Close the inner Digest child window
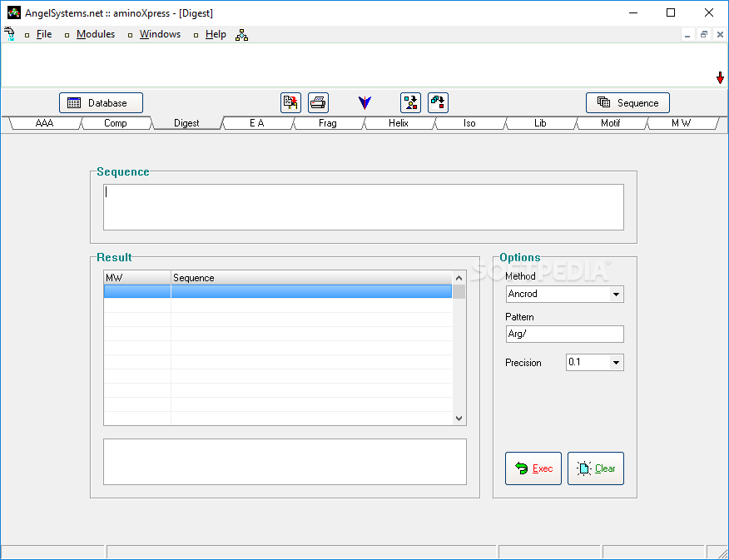Viewport: 729px width, 560px height. coord(720,35)
